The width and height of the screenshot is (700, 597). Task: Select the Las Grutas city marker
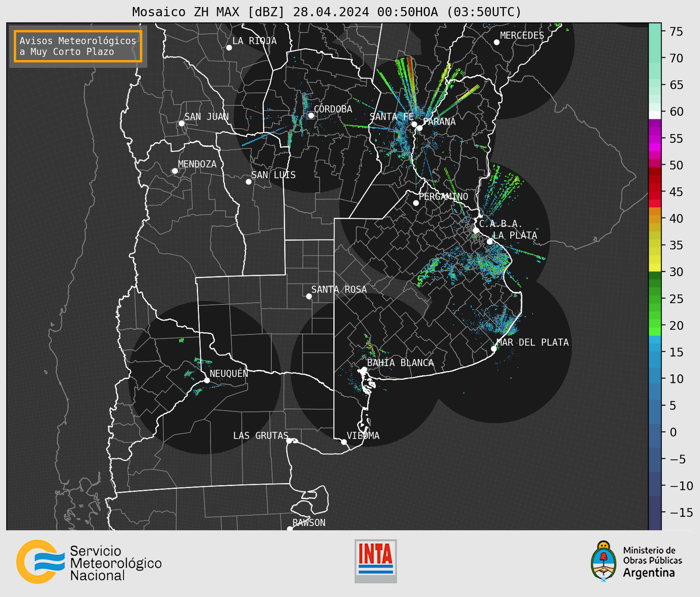[x=289, y=441]
